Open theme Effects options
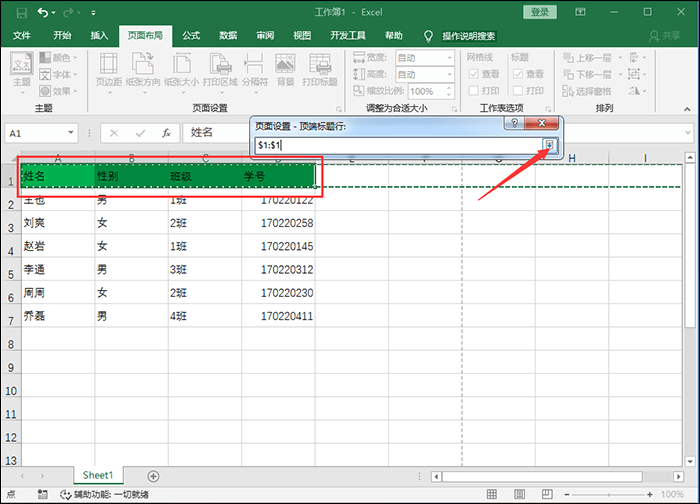Viewport: 700px width, 504px height. [58, 91]
